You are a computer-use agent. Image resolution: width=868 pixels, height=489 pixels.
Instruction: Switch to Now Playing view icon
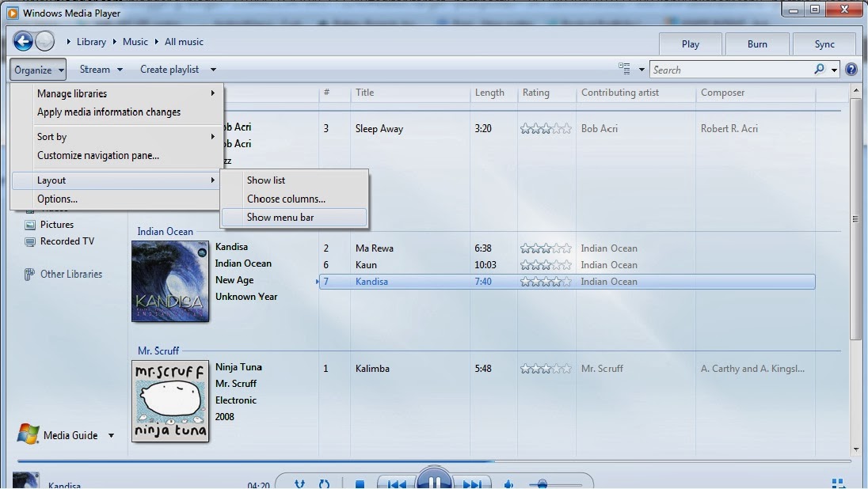(x=838, y=483)
